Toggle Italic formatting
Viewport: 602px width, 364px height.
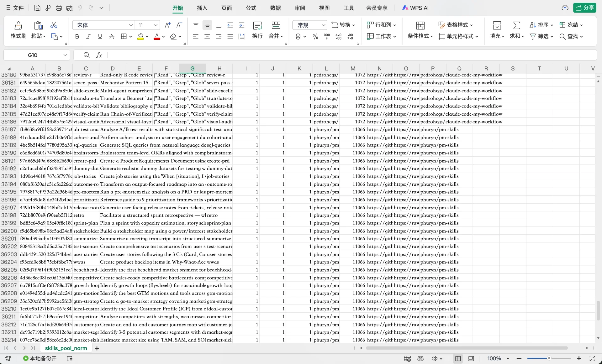(x=88, y=37)
